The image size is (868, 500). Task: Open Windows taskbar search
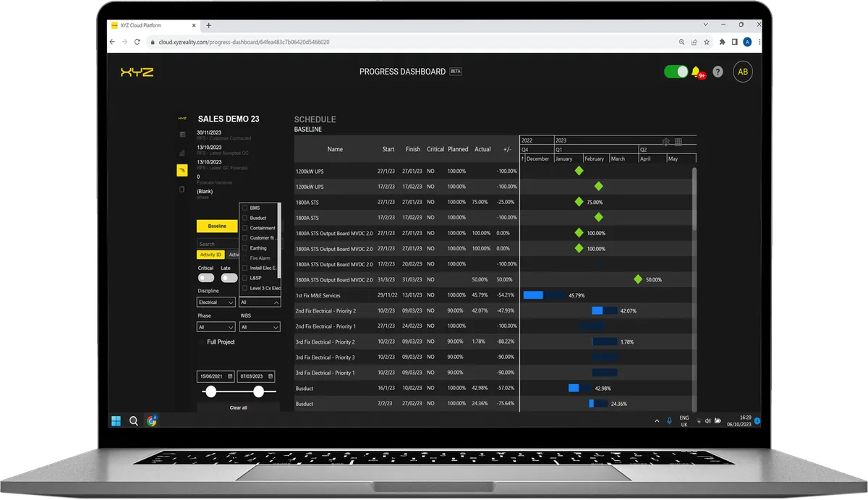coord(134,420)
